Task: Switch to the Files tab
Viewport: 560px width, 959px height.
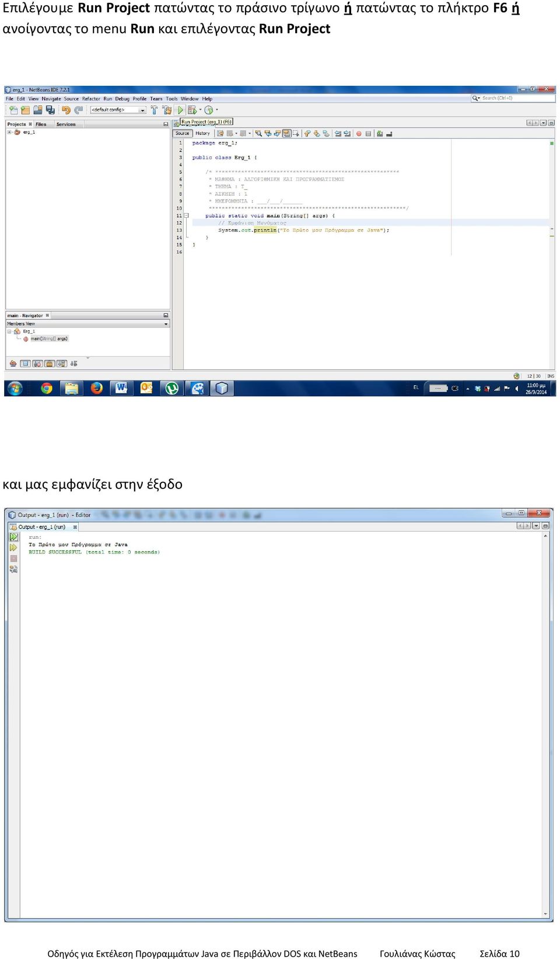Action: click(41, 124)
